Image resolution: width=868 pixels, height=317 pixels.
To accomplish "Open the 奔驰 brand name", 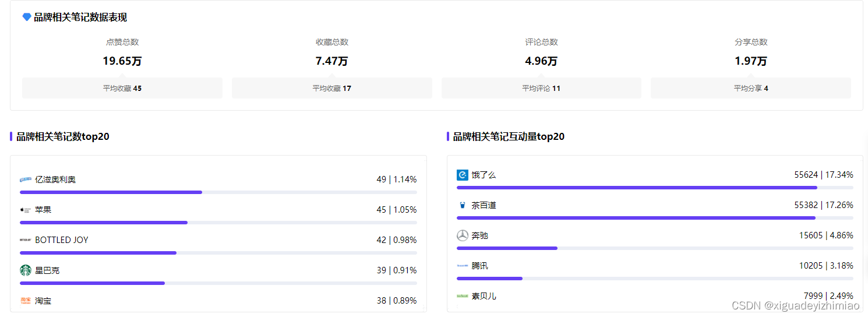I will [480, 235].
